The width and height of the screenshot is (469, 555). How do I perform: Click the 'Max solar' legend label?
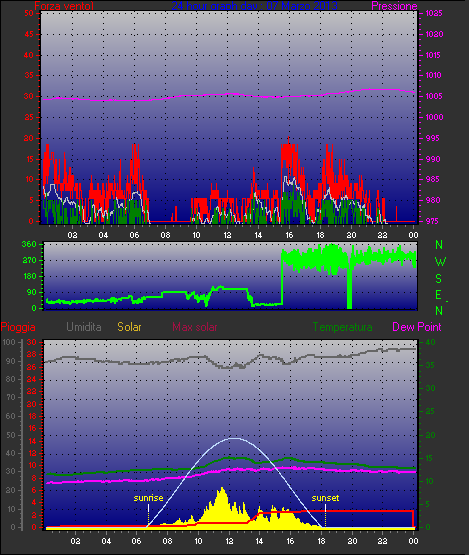coord(195,327)
